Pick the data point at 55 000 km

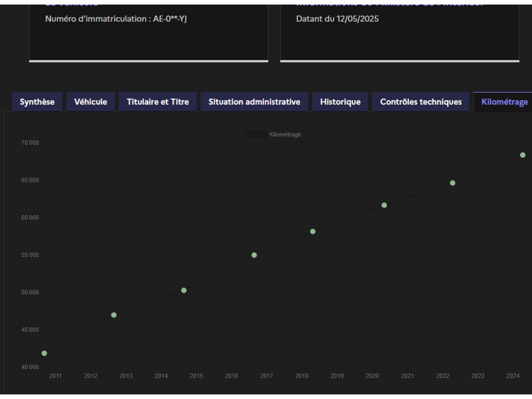click(254, 255)
